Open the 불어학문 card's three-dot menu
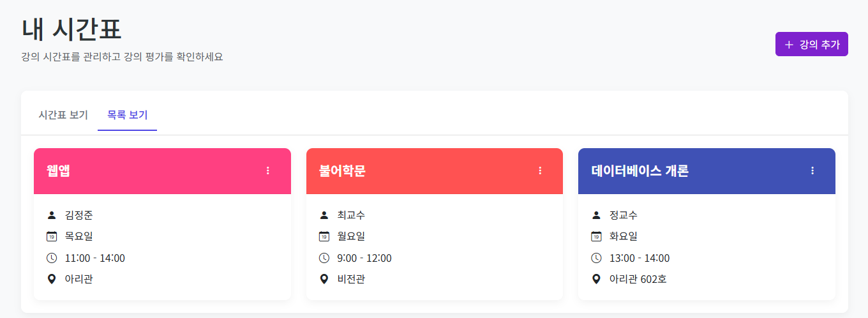 click(x=540, y=170)
